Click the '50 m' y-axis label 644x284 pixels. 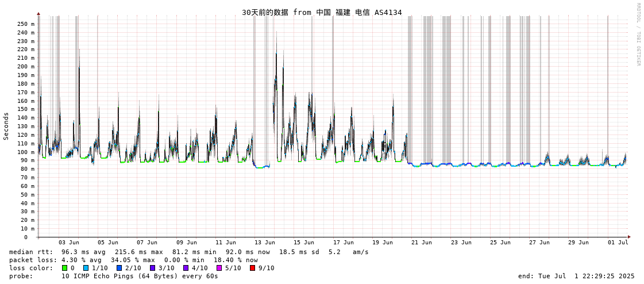28,194
